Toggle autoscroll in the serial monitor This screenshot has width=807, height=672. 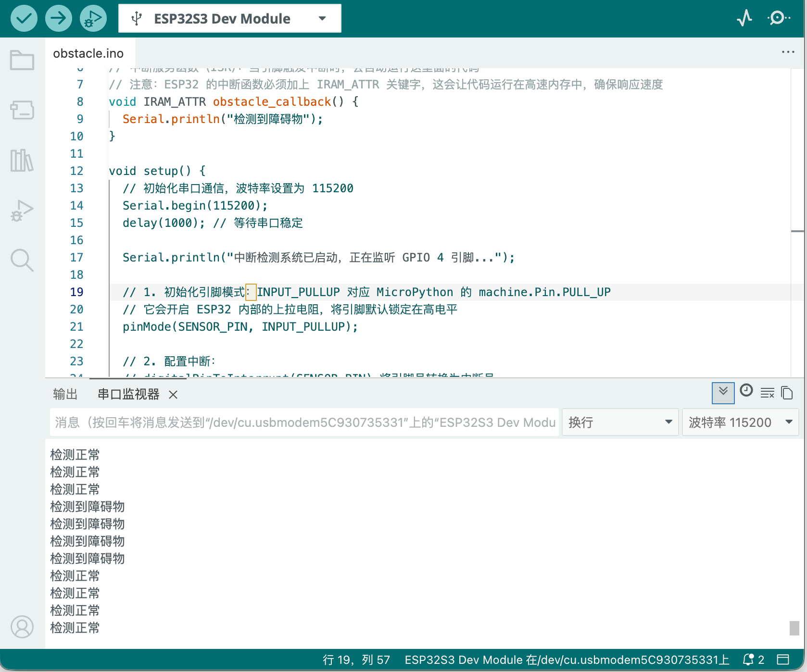(x=723, y=393)
